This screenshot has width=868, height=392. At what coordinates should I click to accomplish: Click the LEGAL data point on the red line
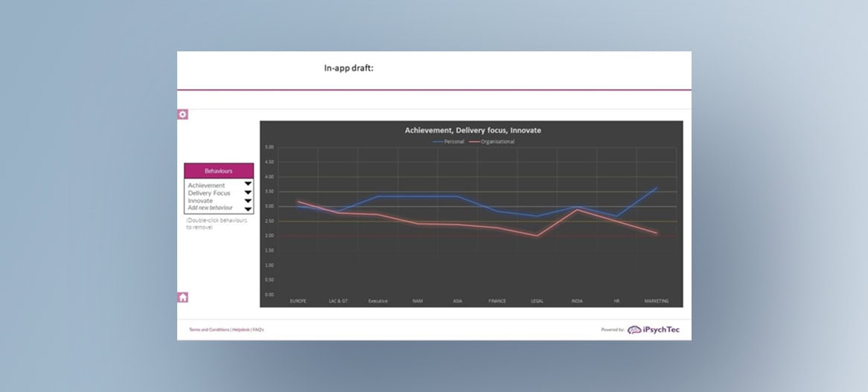[x=537, y=236]
